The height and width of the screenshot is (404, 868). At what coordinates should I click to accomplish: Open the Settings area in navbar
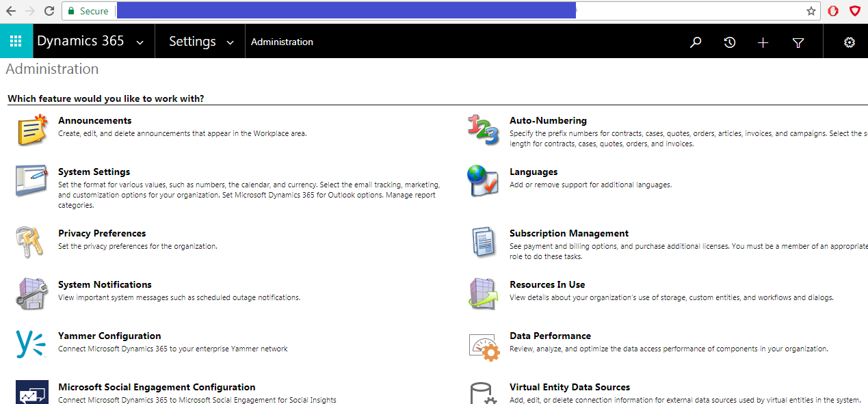point(192,41)
